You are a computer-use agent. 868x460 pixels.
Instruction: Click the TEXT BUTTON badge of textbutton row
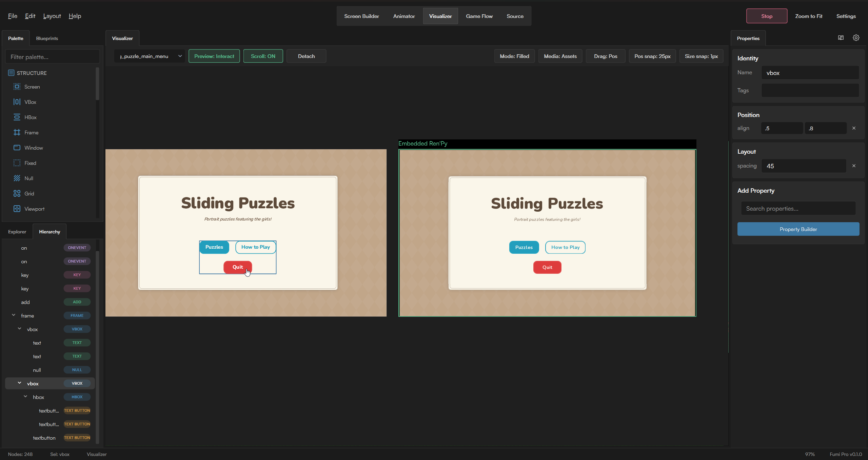(x=77, y=438)
